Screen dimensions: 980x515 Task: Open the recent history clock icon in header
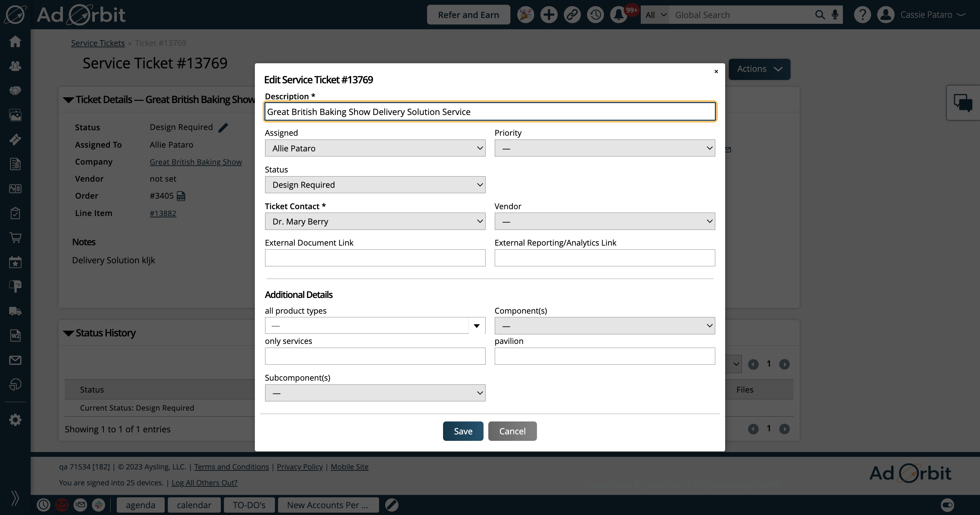[595, 15]
